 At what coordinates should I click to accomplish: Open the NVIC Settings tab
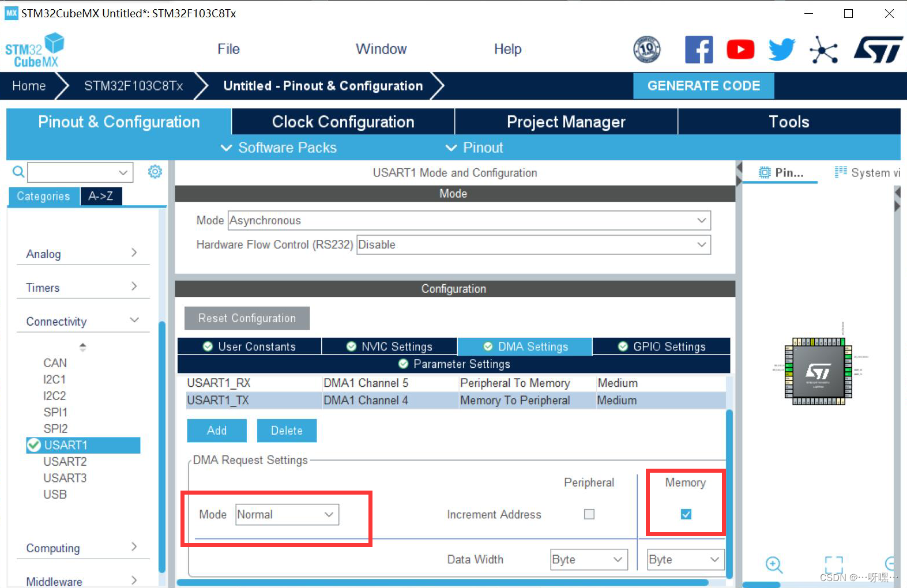click(389, 346)
